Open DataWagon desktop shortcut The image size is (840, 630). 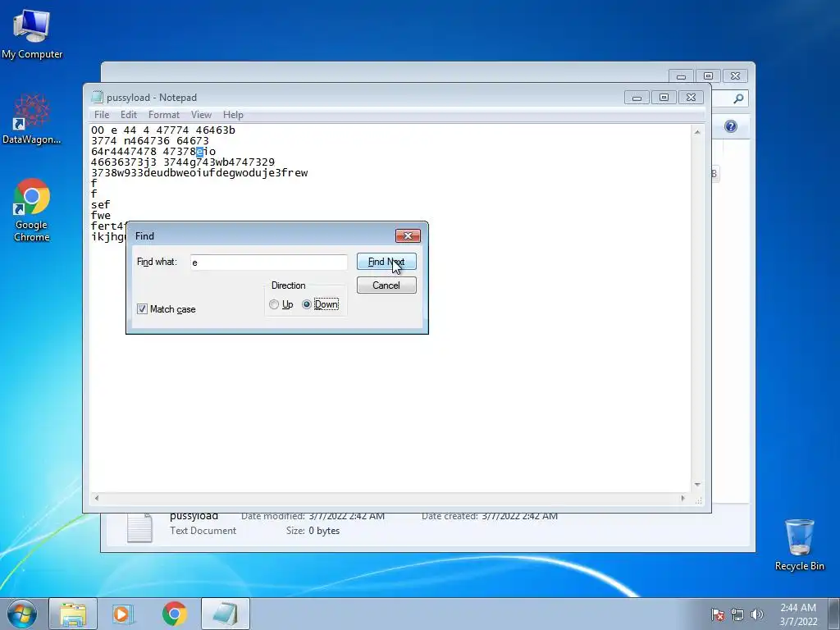coord(32,119)
